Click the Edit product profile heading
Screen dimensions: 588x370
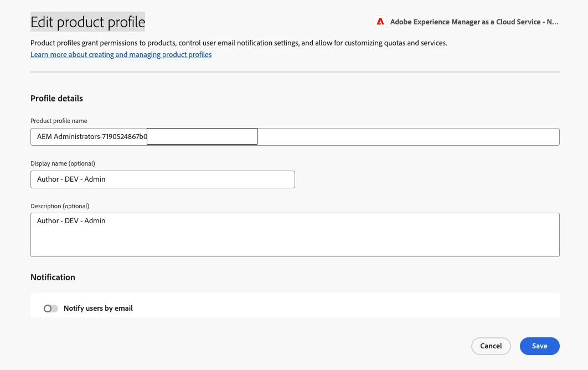87,22
